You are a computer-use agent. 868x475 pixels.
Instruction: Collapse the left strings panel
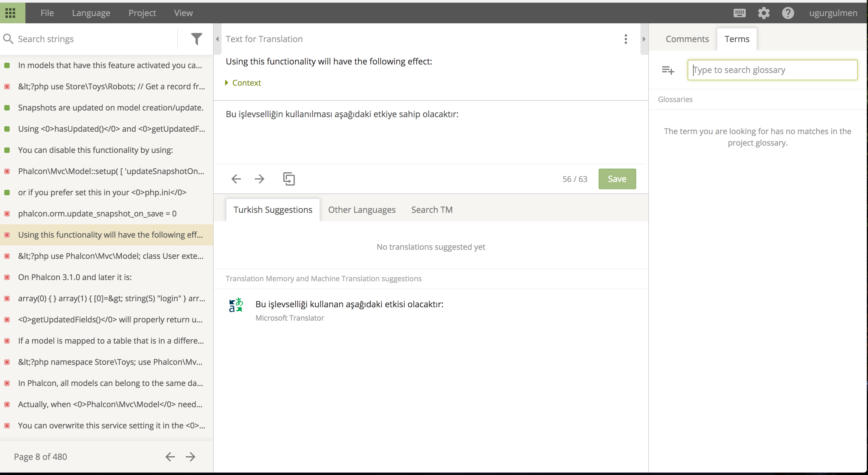(218, 39)
